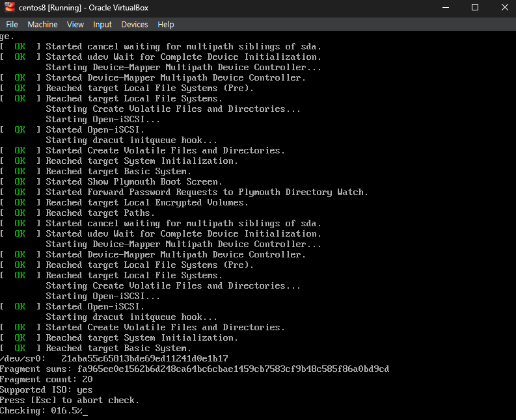516x420 pixels.
Task: Click the '/dev/sr0:' checksum line
Action: (x=114, y=358)
